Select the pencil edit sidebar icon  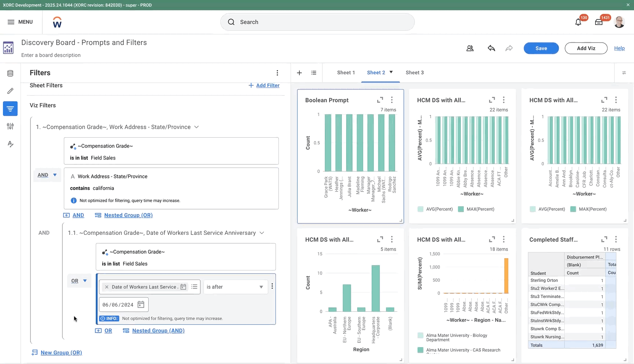tap(10, 91)
